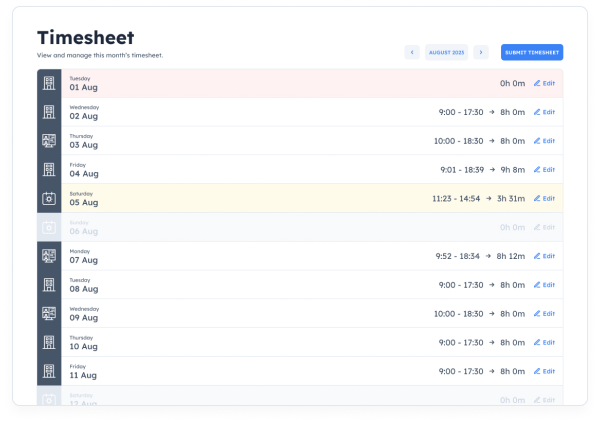Select the 11:23 - 14:54 time range
This screenshot has width=600, height=424.
coord(456,198)
